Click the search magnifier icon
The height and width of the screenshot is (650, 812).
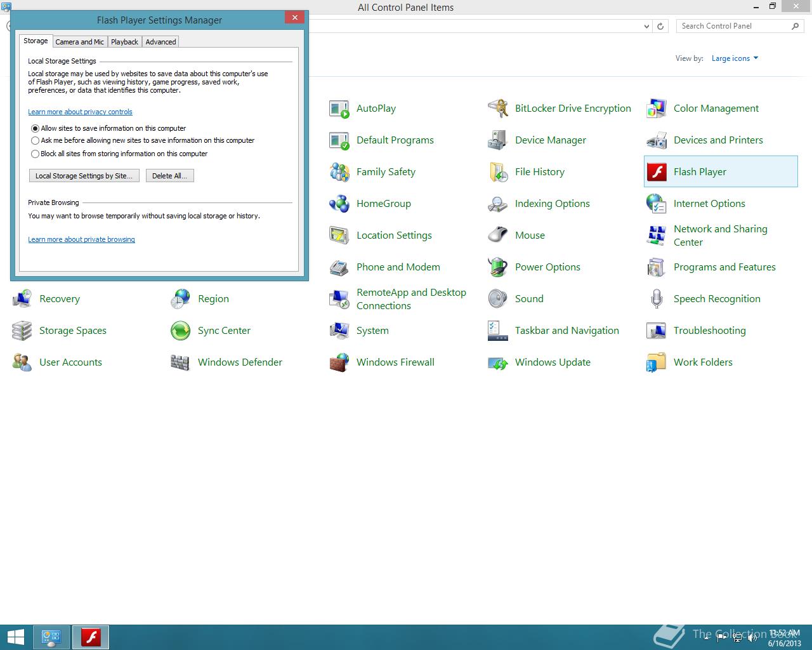pyautogui.click(x=796, y=26)
